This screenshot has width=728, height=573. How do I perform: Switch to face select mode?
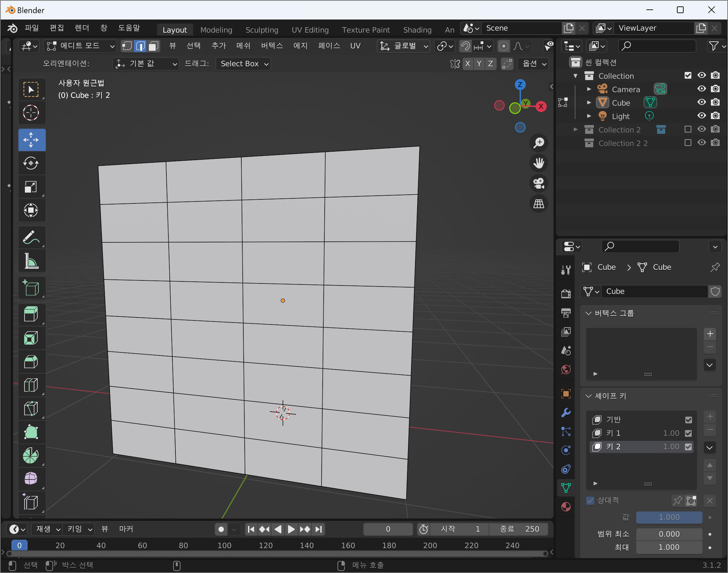(x=153, y=46)
